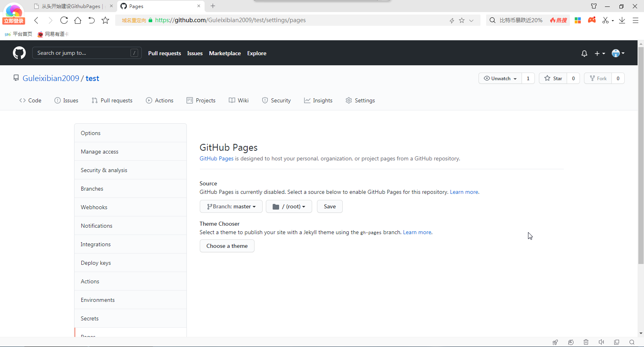The width and height of the screenshot is (644, 347).
Task: Open Security & analysis settings
Action: point(130,170)
